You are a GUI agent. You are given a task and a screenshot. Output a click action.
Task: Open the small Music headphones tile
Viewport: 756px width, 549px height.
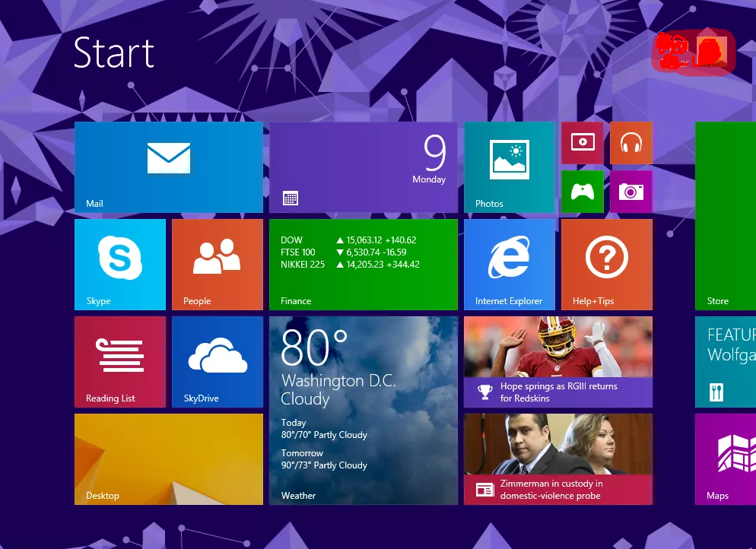point(631,143)
